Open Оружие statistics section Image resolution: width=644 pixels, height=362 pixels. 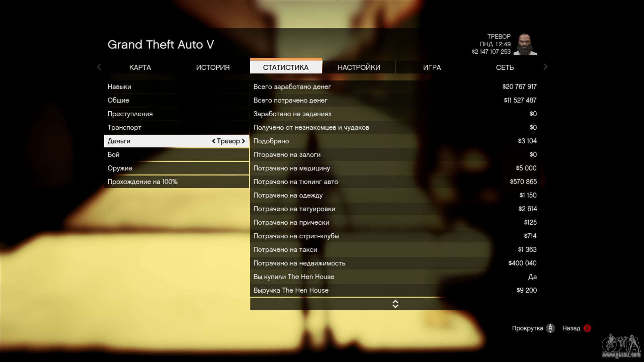(x=120, y=168)
